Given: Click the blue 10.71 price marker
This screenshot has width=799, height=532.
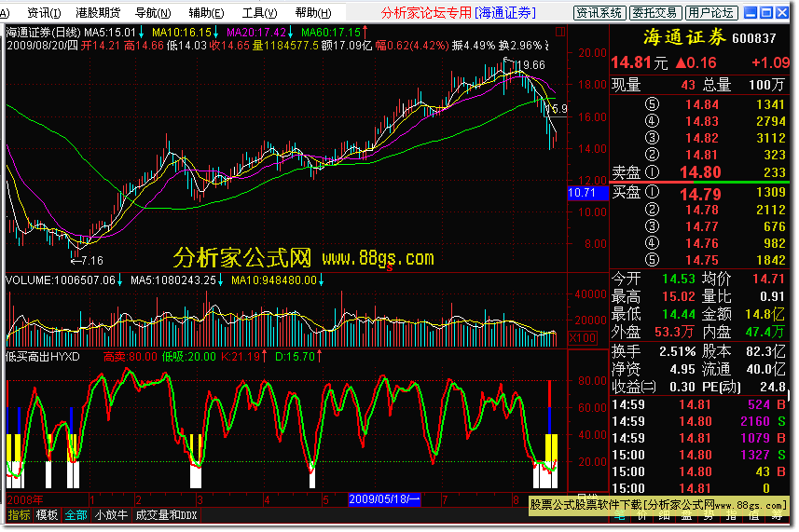Looking at the screenshot, I should click(x=588, y=193).
